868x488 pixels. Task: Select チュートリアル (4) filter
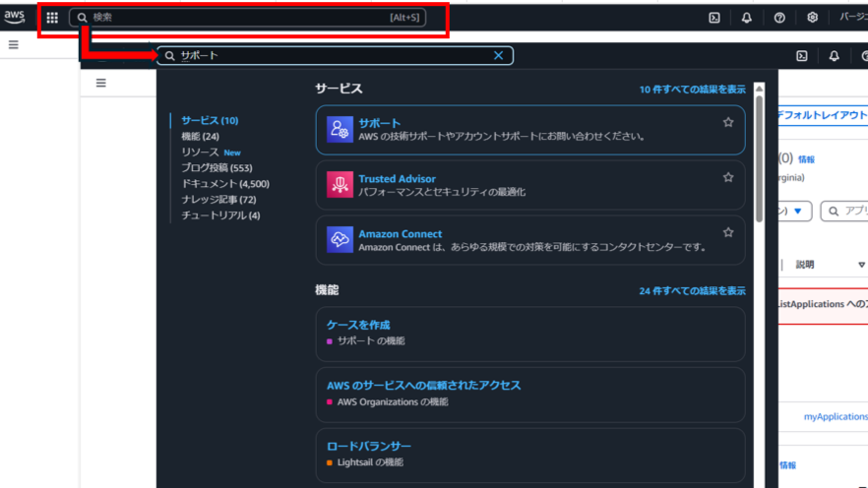(x=220, y=215)
